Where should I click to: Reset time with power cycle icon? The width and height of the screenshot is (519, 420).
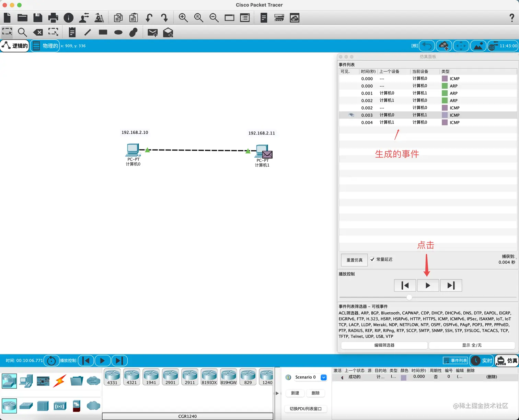click(51, 360)
